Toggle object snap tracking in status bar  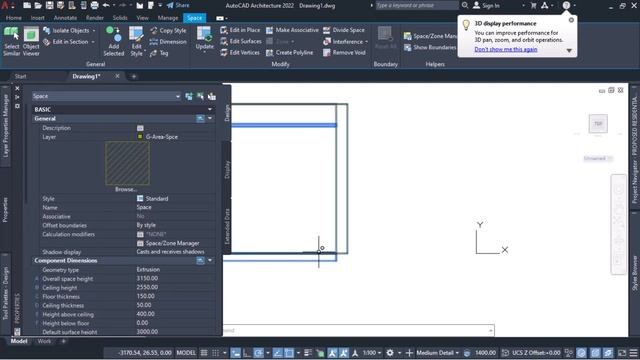click(x=278, y=353)
